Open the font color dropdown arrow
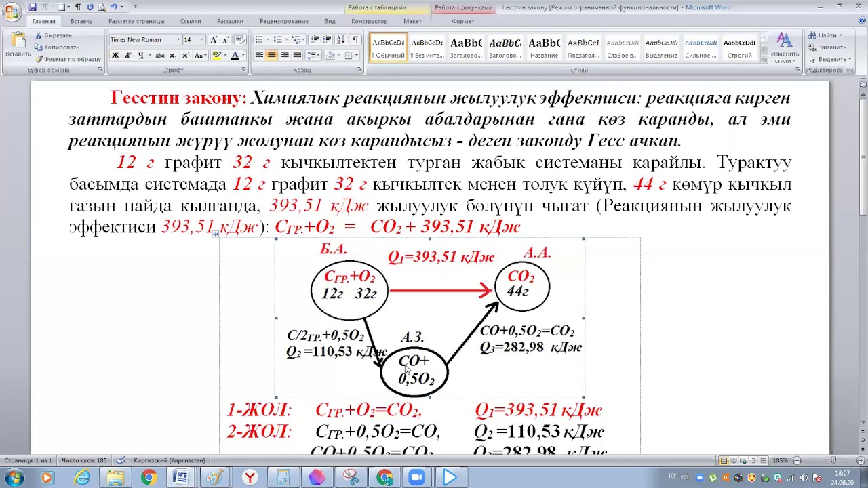 tap(243, 56)
